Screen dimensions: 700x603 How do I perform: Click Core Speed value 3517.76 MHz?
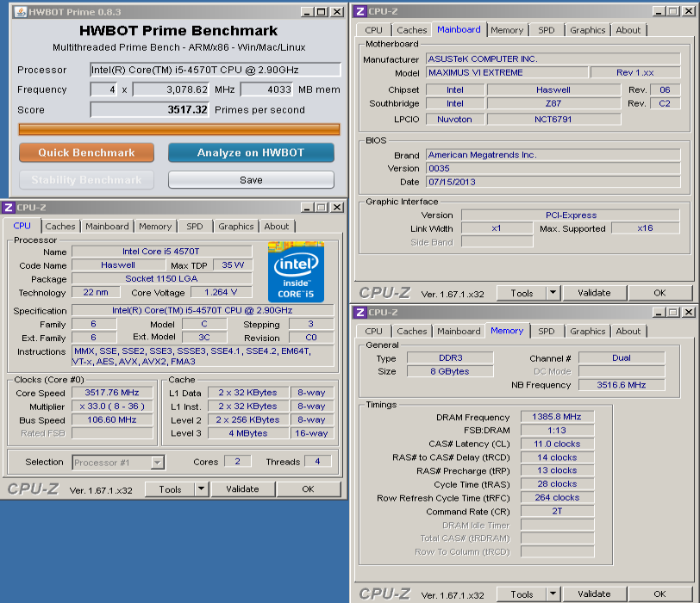[x=112, y=393]
